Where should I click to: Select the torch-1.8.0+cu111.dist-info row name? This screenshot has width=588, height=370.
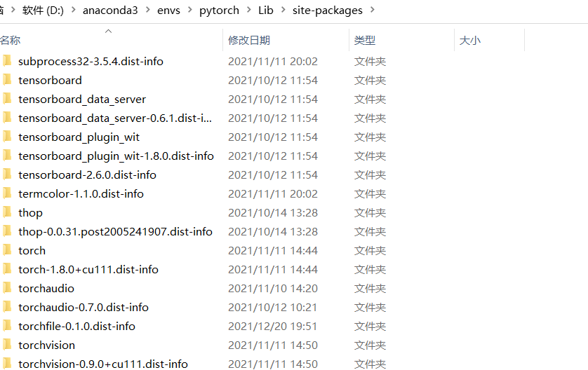tap(88, 269)
